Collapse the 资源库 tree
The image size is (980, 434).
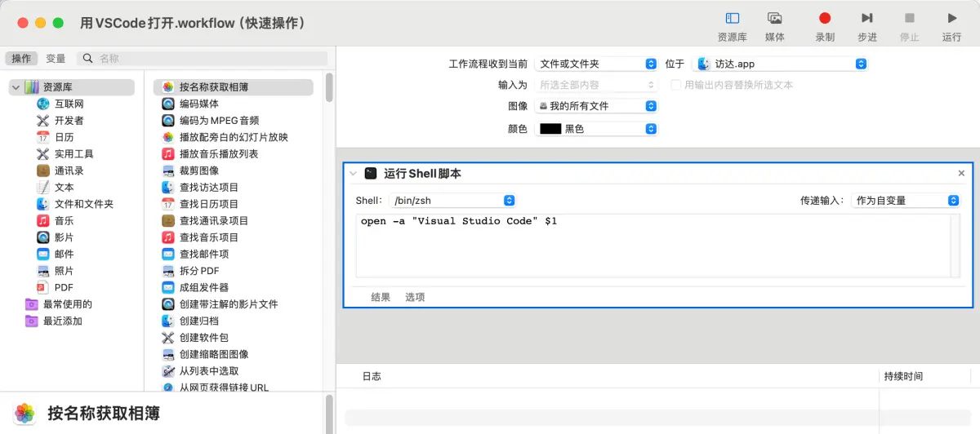coord(16,87)
